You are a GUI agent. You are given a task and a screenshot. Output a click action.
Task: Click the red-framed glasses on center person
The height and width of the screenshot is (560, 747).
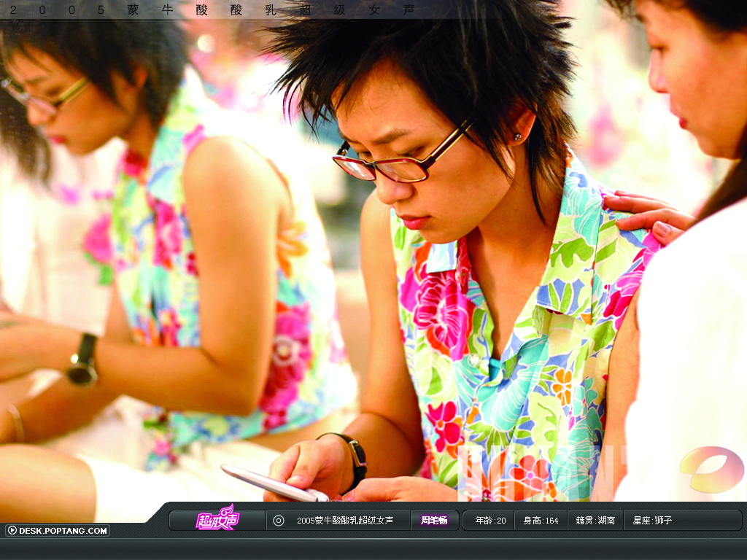click(x=398, y=162)
